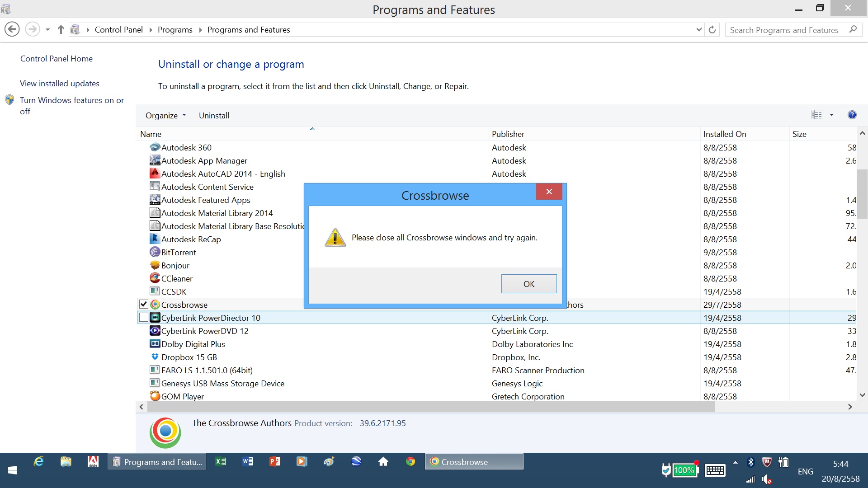868x488 pixels.
Task: Click the GOM Player icon
Action: pos(155,396)
